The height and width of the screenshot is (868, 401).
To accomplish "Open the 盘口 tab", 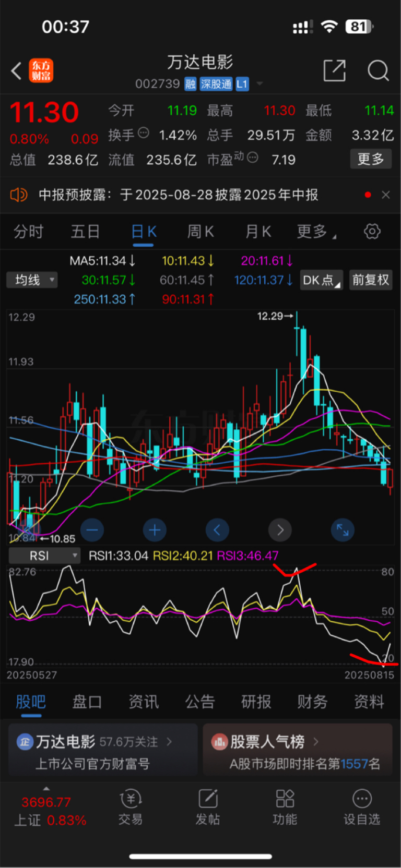I will point(87,702).
